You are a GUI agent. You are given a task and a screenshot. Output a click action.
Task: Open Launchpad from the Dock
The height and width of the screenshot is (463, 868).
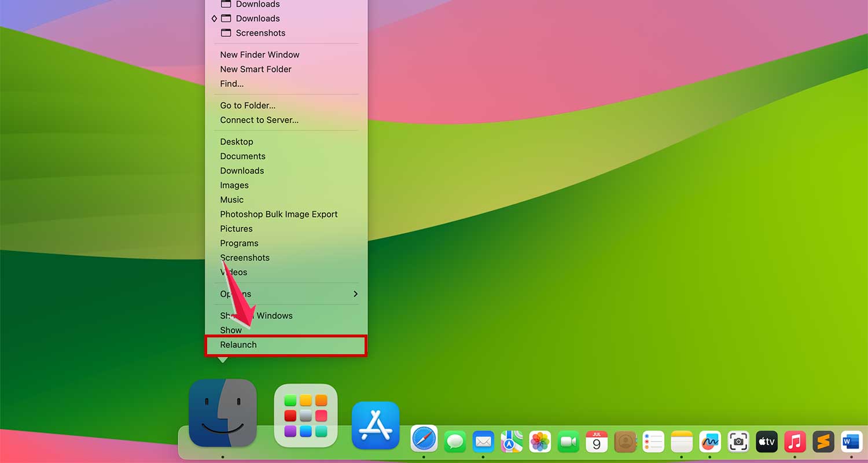(x=305, y=414)
